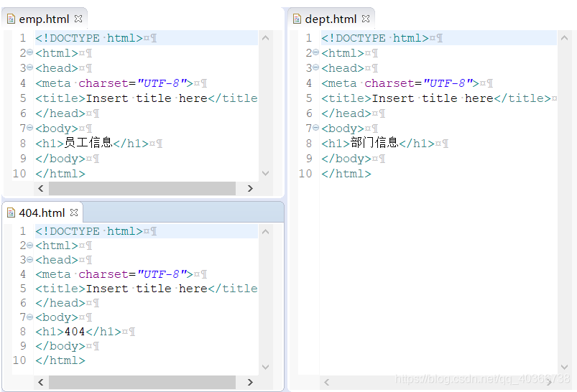
Task: Click the title line in emp.html
Action: pyautogui.click(x=147, y=98)
